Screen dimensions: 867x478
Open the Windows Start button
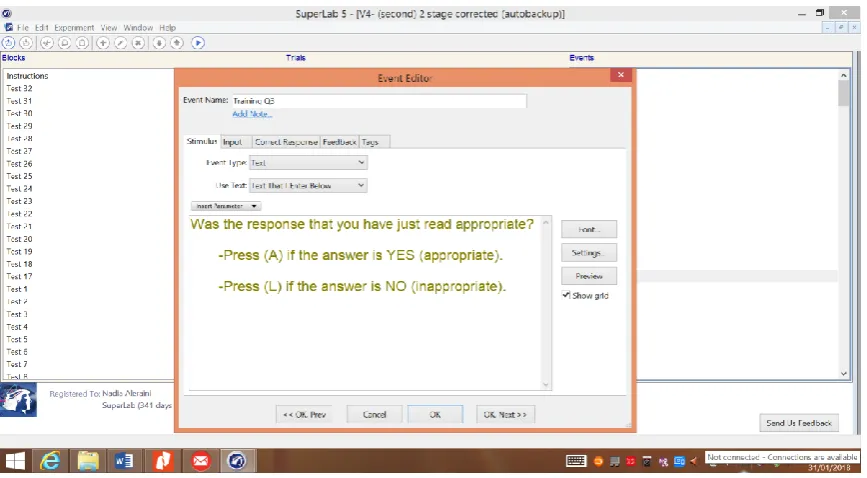click(x=15, y=460)
